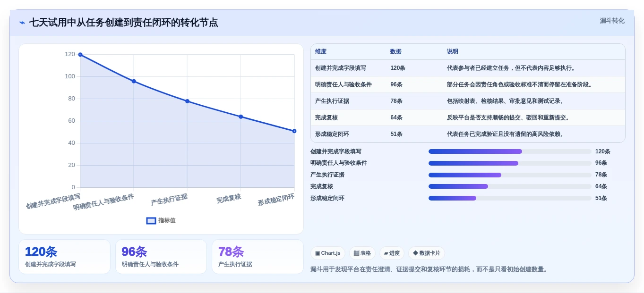Click y-axis tick label 100
644x293 pixels.
tap(70, 76)
